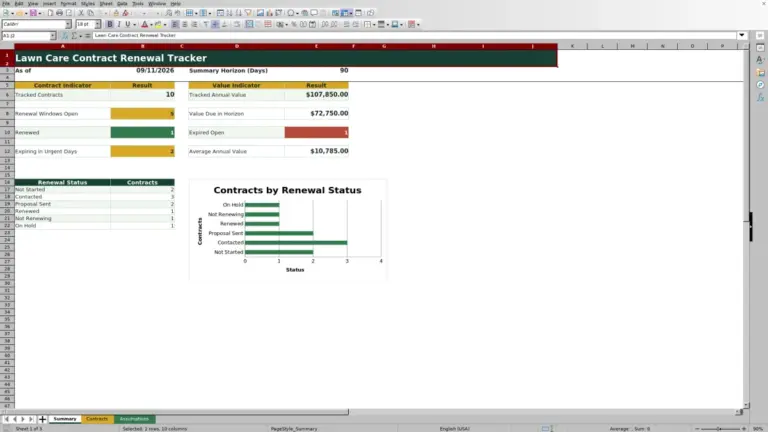Click the zoom out minus button

[697, 429]
